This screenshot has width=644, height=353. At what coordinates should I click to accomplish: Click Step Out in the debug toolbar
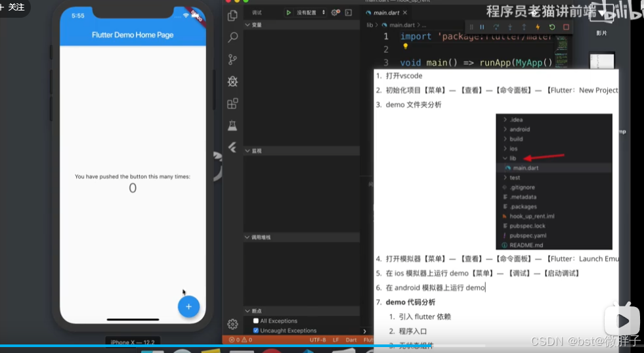(x=524, y=27)
